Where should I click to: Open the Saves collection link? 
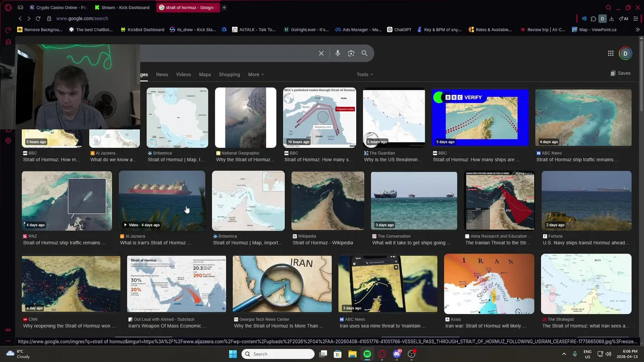click(x=620, y=73)
